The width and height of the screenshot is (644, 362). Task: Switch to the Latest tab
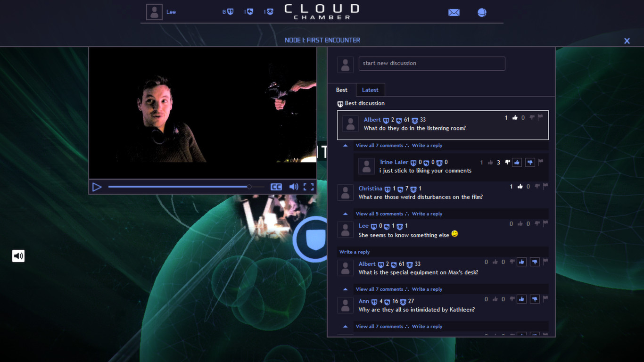pos(370,90)
